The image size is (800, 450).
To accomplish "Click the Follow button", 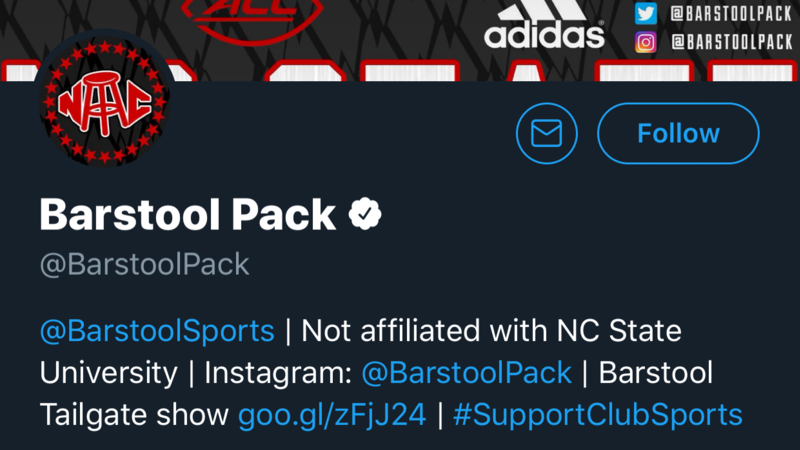I will point(678,133).
